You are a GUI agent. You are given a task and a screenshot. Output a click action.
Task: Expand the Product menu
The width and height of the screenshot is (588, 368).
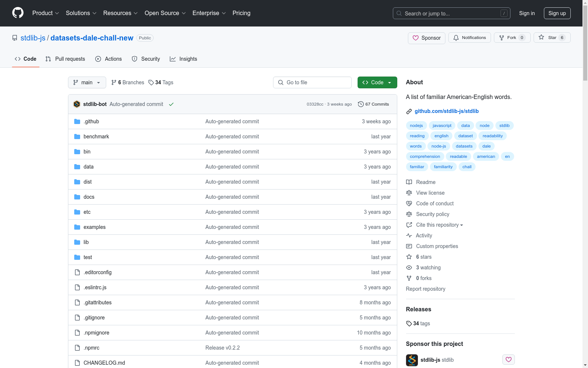click(46, 13)
